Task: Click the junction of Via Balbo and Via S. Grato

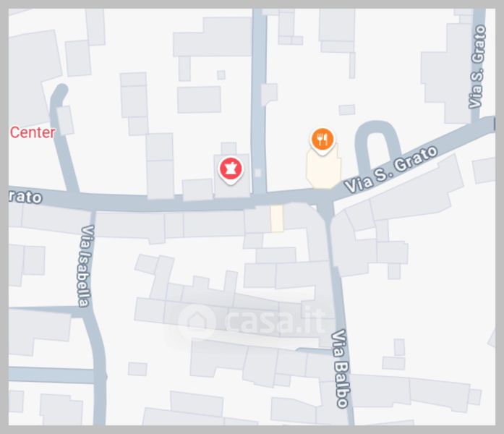Action: coord(326,203)
